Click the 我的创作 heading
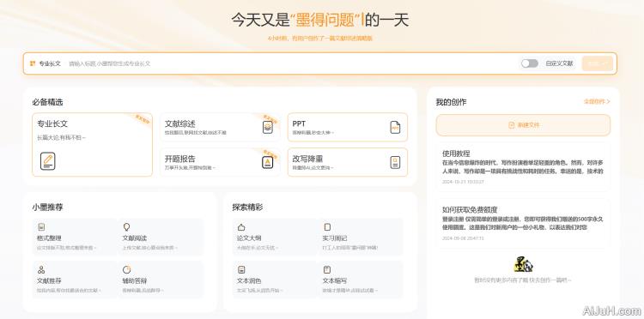This screenshot has height=319, width=644. [x=451, y=102]
